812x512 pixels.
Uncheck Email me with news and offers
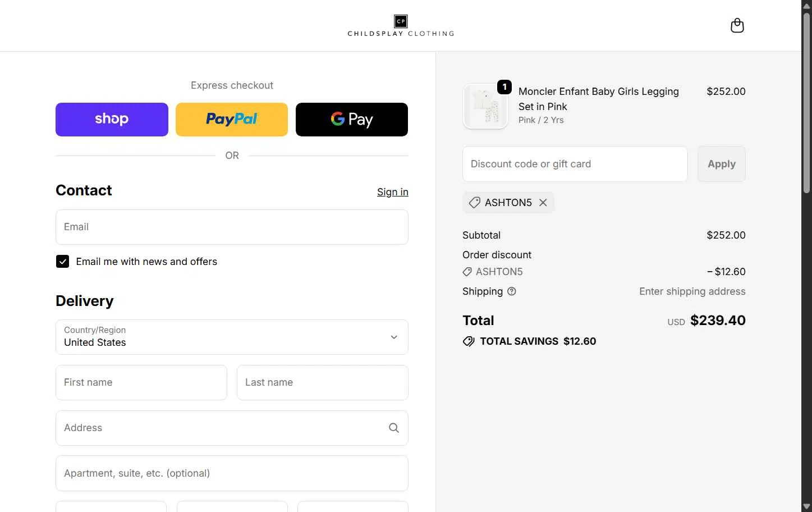coord(62,262)
